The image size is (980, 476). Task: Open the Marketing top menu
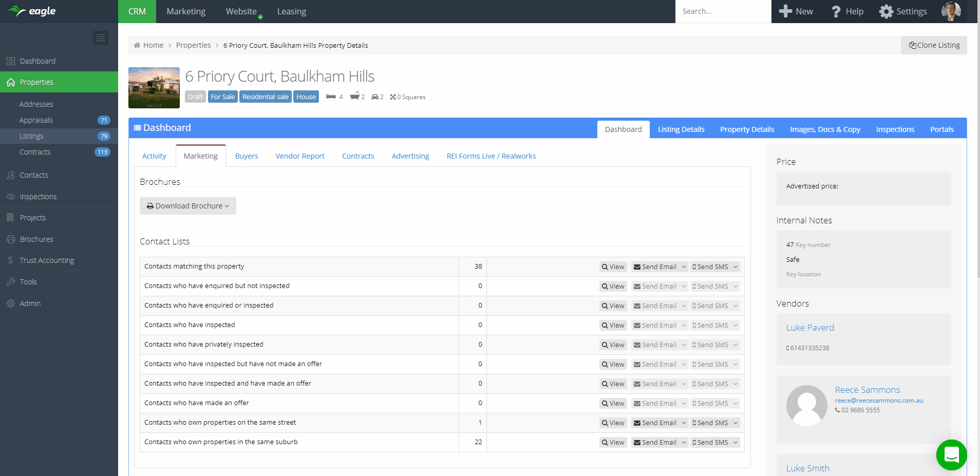186,11
